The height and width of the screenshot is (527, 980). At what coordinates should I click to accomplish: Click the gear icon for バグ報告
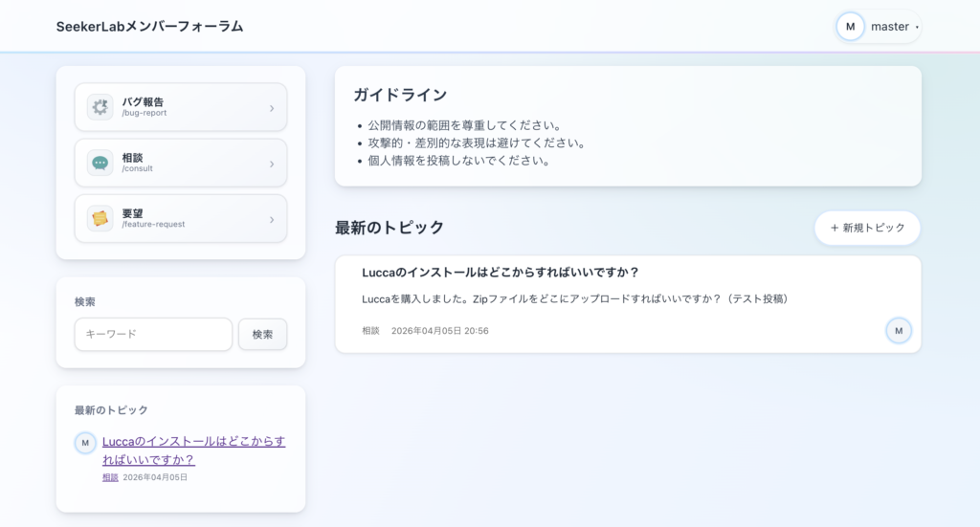click(x=100, y=107)
